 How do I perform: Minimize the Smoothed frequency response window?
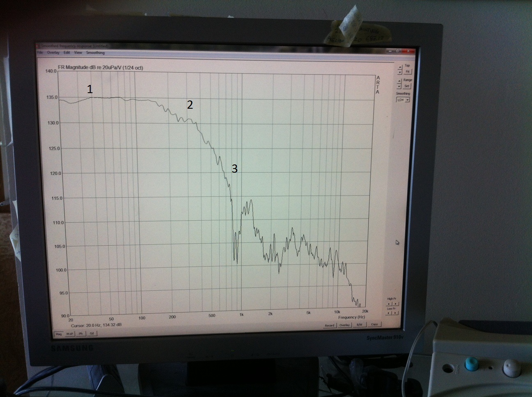[390, 51]
